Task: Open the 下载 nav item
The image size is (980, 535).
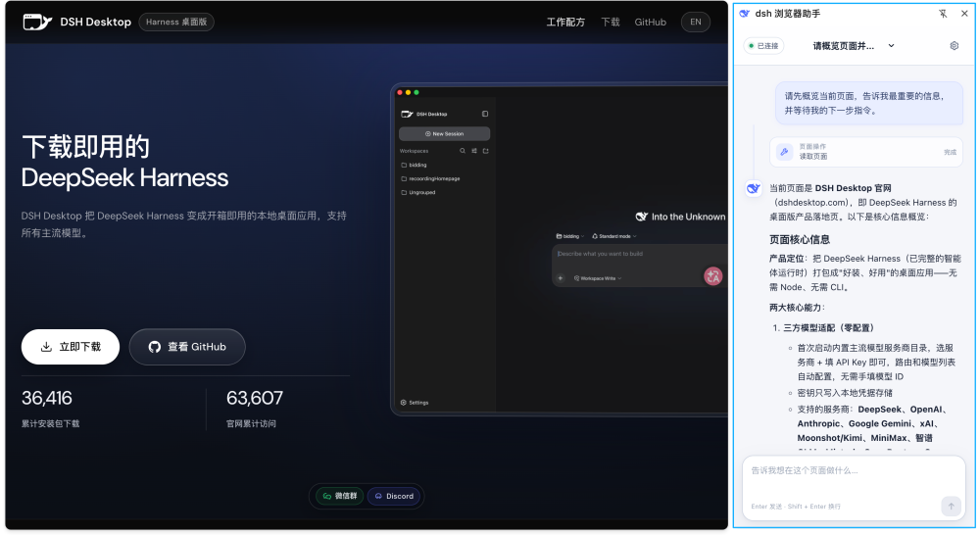Action: click(610, 22)
